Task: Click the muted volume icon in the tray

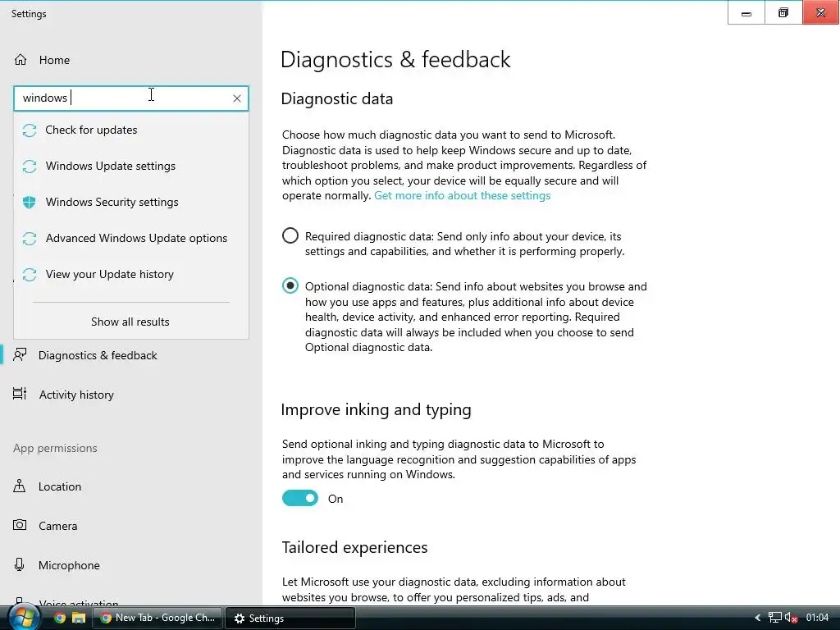Action: 792,619
